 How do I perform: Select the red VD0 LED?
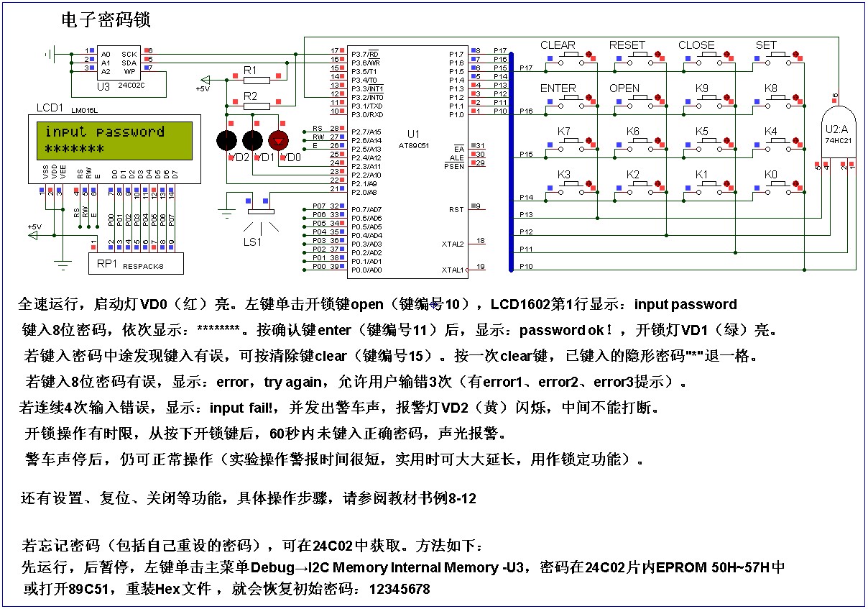tap(277, 140)
